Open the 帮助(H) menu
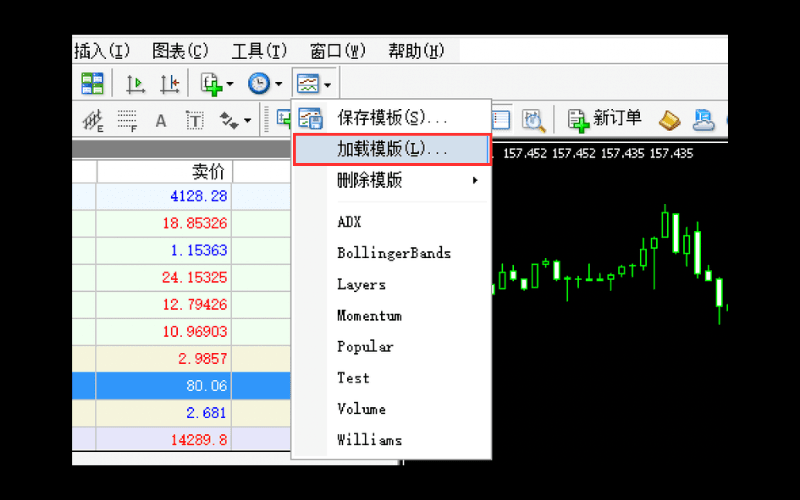The height and width of the screenshot is (500, 800). [416, 51]
